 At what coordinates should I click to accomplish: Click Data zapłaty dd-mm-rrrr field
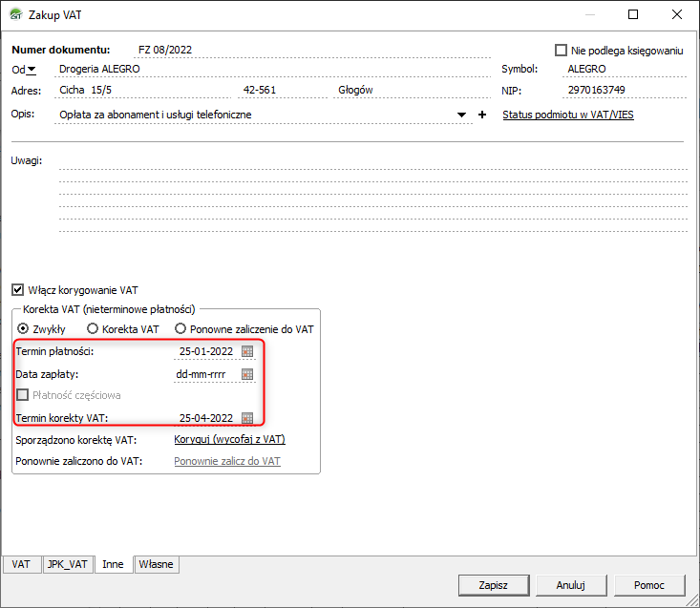[206, 374]
